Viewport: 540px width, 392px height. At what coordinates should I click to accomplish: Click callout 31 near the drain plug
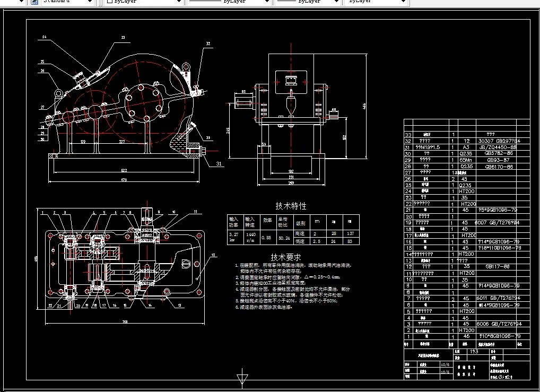(x=219, y=163)
